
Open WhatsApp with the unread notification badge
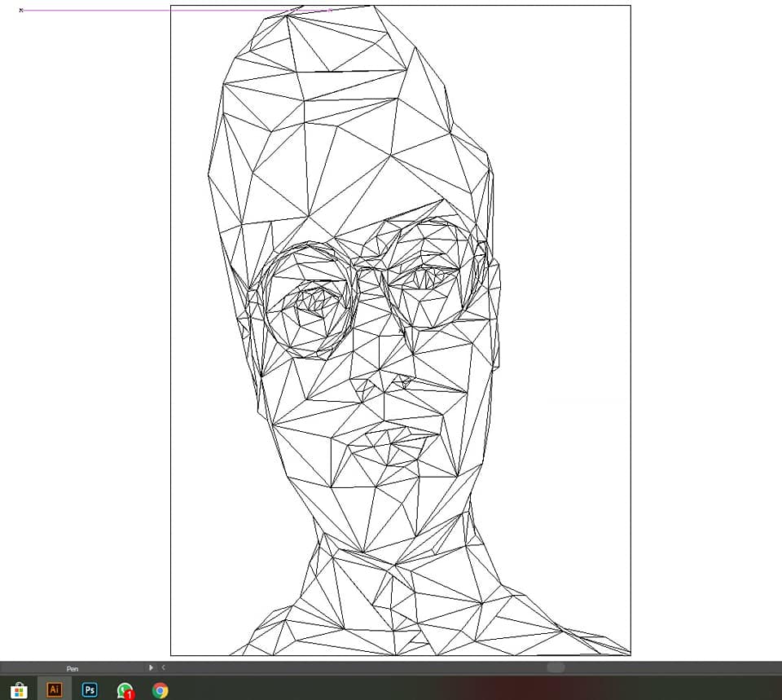125,690
